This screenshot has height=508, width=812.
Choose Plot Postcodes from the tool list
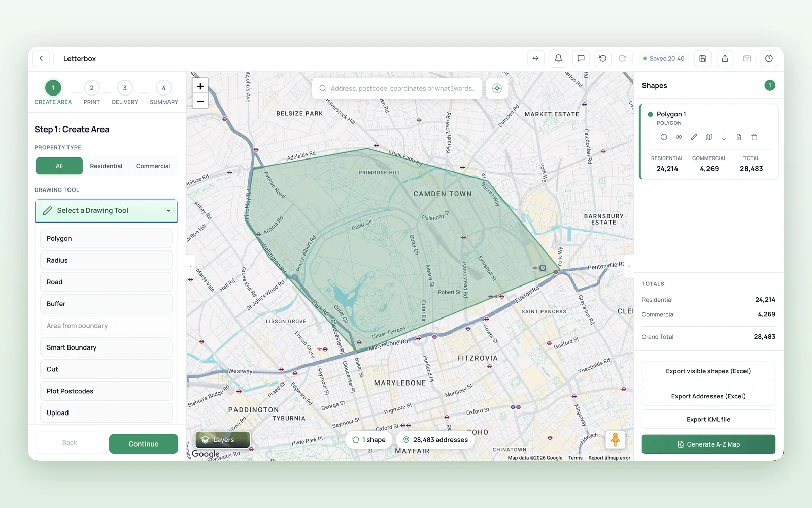coord(106,391)
